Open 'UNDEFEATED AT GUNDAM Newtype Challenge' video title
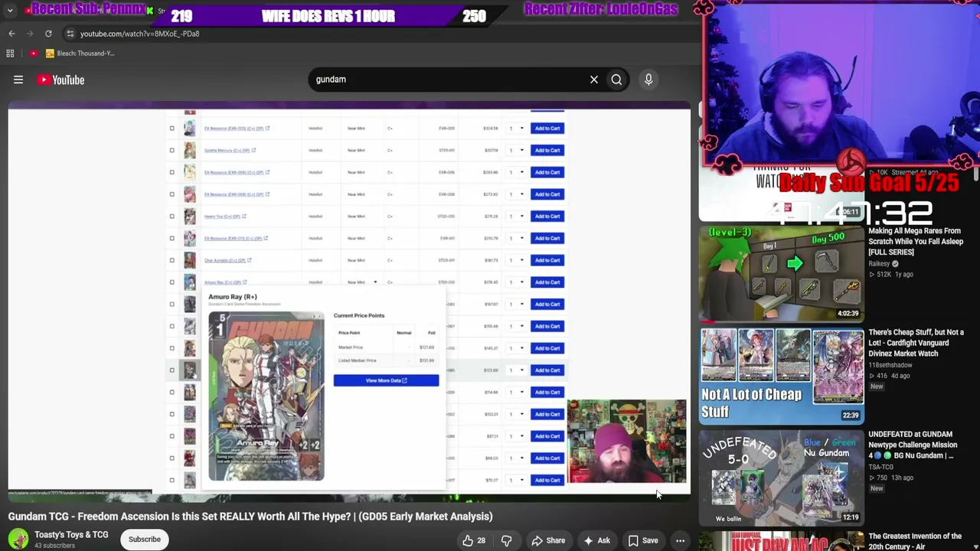Viewport: 980px width, 551px height. (x=913, y=445)
